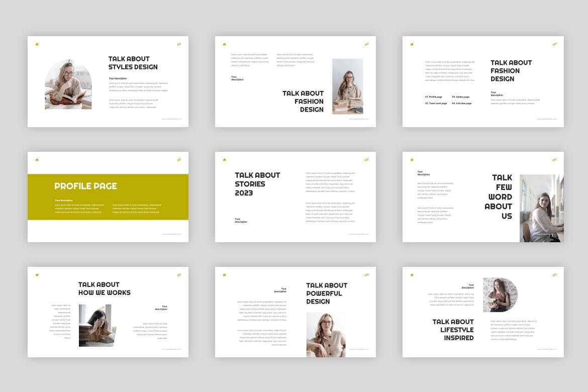Select the '01. Profile page' list item
This screenshot has height=392, width=588.
pos(434,96)
